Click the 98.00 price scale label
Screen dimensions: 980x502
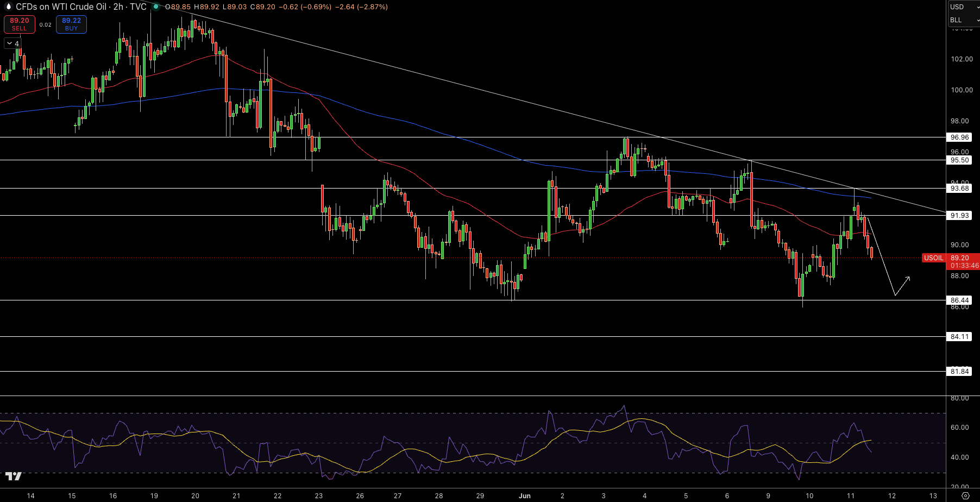click(960, 121)
